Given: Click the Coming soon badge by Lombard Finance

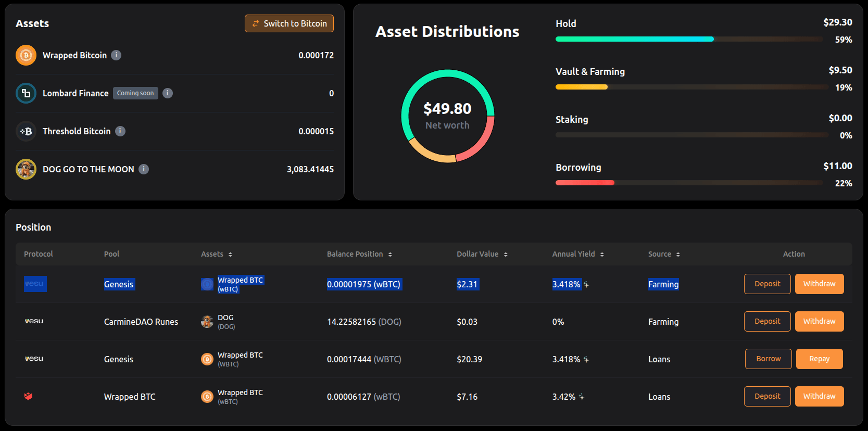Looking at the screenshot, I should 135,93.
